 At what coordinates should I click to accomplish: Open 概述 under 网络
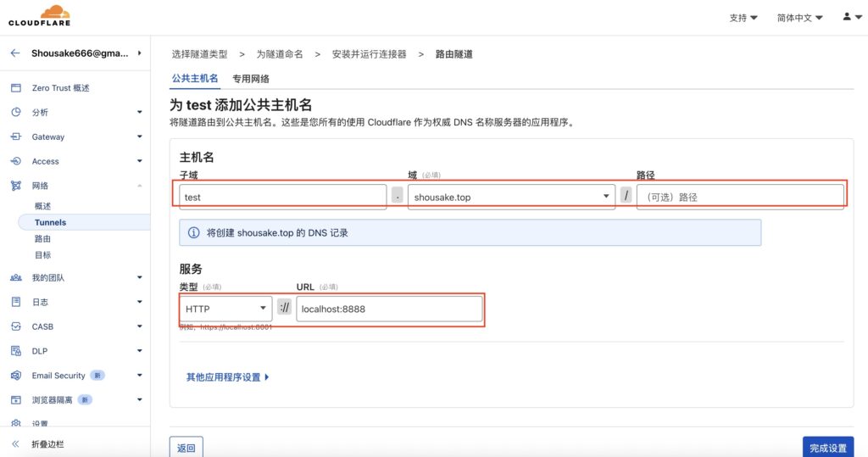[x=42, y=206]
